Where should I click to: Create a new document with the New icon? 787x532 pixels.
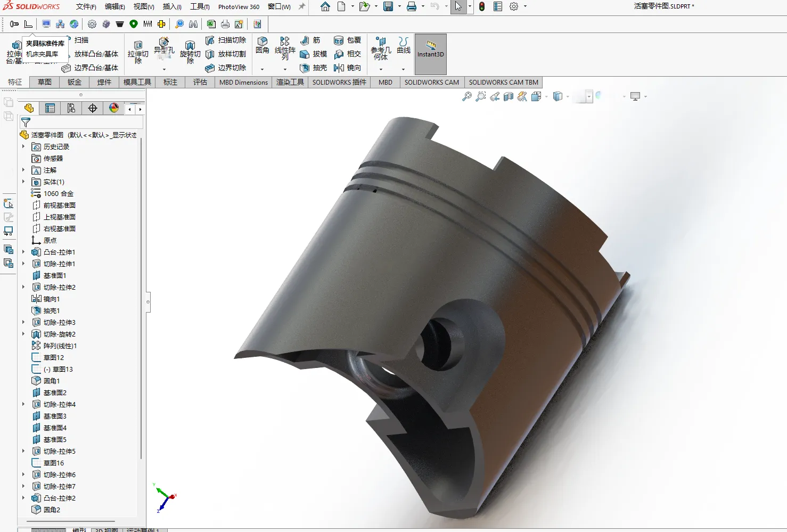point(341,7)
